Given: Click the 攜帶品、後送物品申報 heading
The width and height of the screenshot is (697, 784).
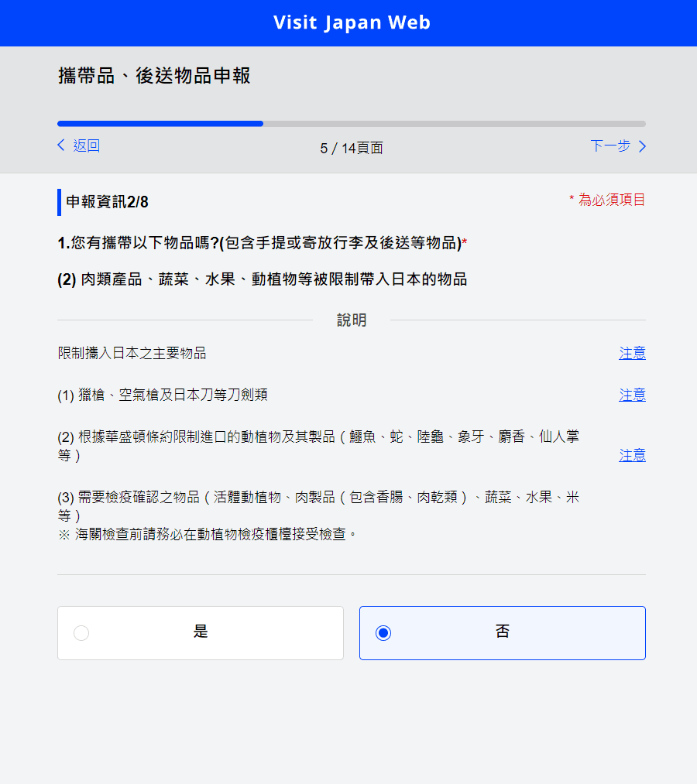Looking at the screenshot, I should 154,76.
